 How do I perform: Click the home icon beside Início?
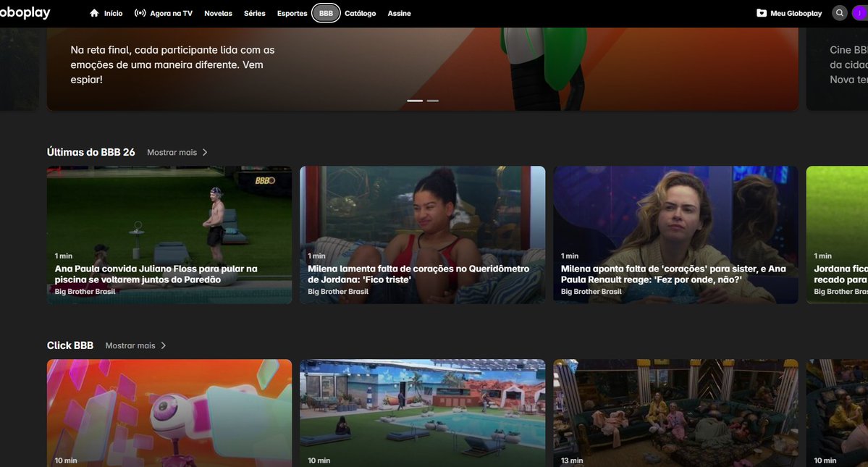(94, 13)
